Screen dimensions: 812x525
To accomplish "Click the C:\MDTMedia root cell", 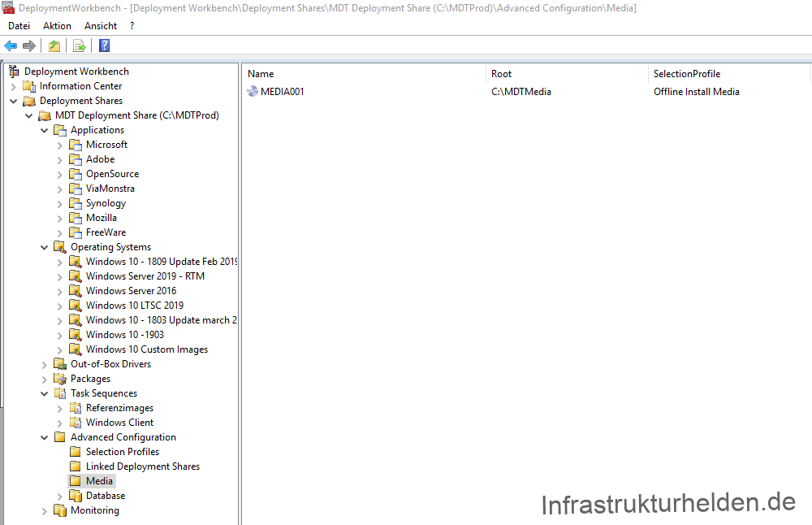I will pos(521,92).
